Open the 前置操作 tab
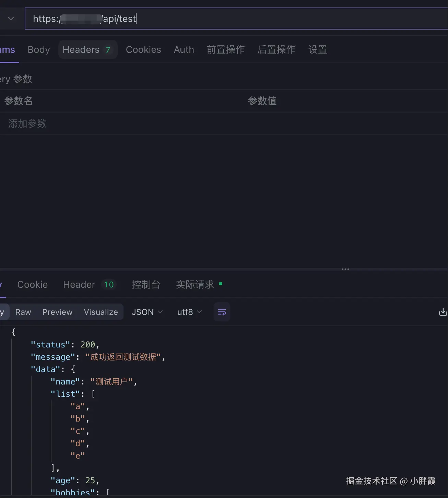 point(226,50)
